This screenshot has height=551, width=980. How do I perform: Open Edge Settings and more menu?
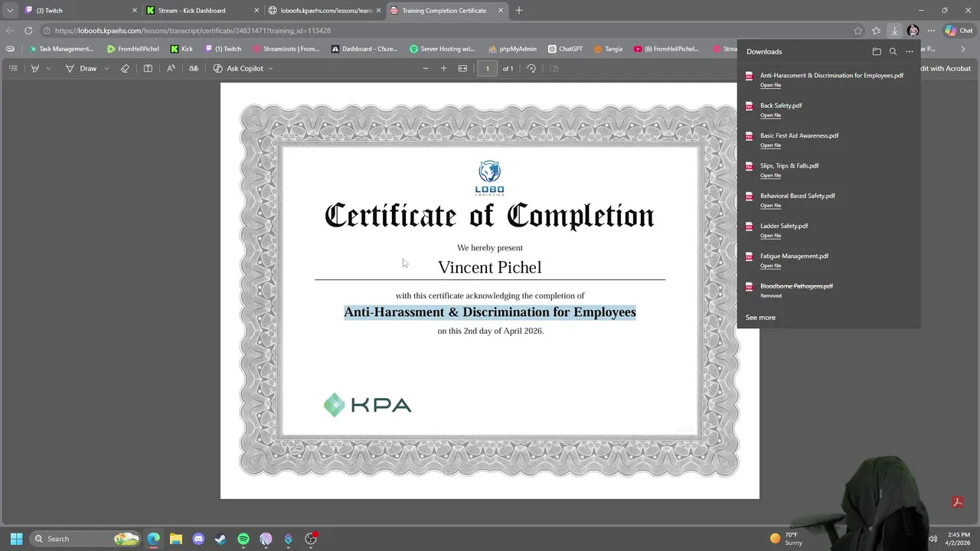coord(931,31)
